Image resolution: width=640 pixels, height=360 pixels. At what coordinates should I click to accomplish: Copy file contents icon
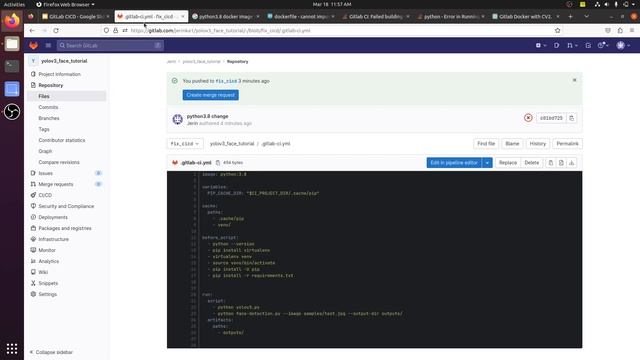[551, 163]
